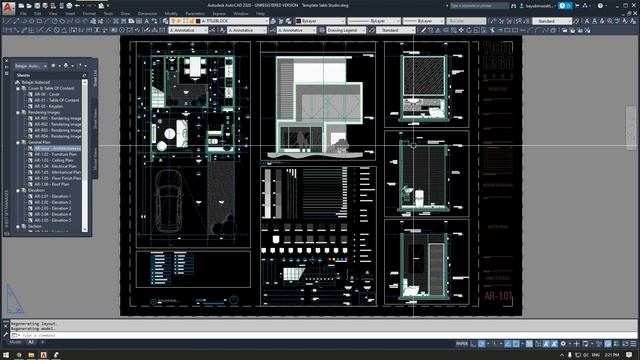Click the Undo arrow icon
Image resolution: width=640 pixels, height=360 pixels.
pyautogui.click(x=77, y=6)
